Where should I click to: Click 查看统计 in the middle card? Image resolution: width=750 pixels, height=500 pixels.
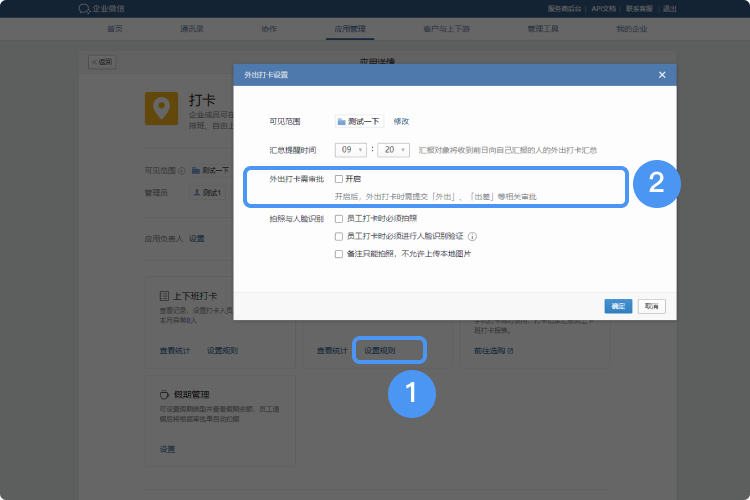(332, 351)
